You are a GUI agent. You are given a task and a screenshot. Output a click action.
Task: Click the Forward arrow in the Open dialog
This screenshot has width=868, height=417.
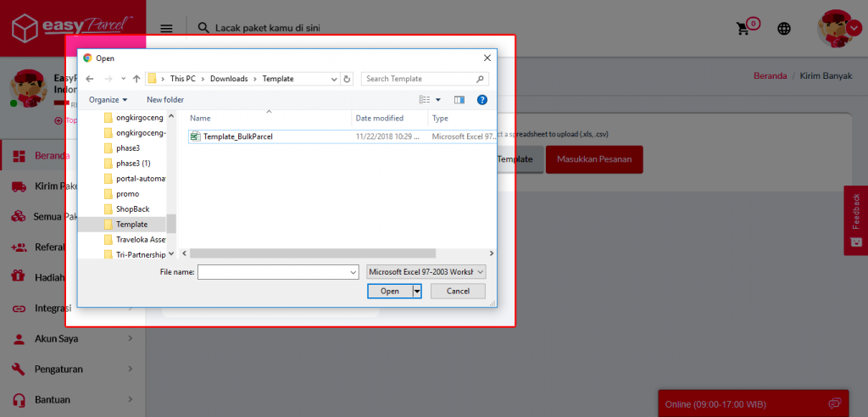(108, 79)
